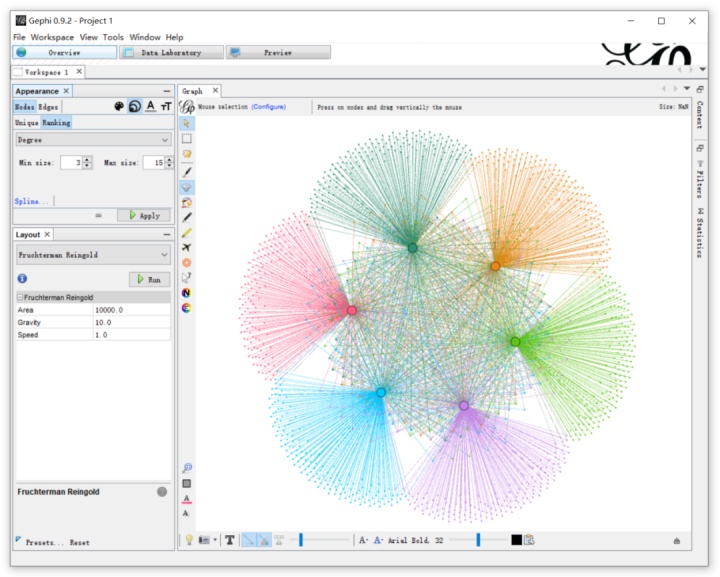
Task: Adjust the label font size slider
Action: pyautogui.click(x=478, y=540)
